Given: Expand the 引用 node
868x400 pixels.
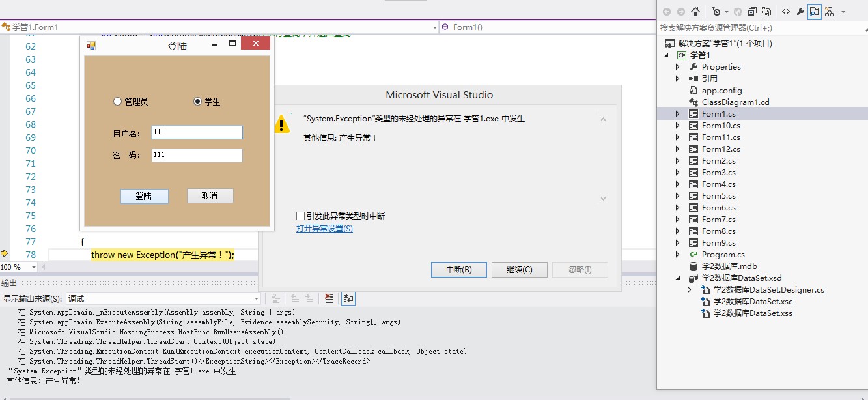Looking at the screenshot, I should click(x=677, y=79).
